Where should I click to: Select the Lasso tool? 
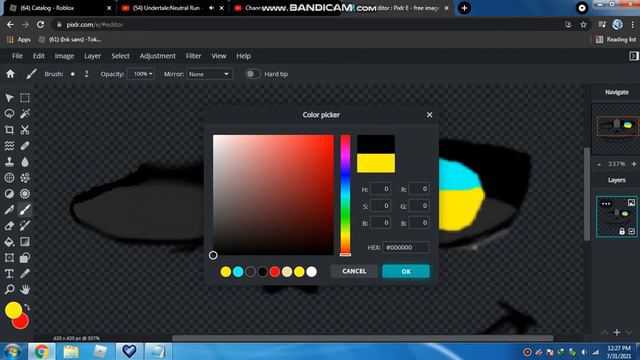click(9, 113)
